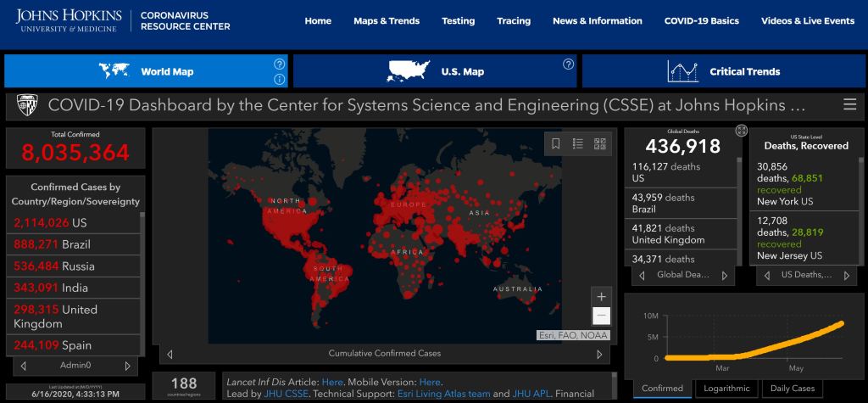Open the question mark help on U.S. Map tab
This screenshot has width=868, height=403.
pos(569,64)
